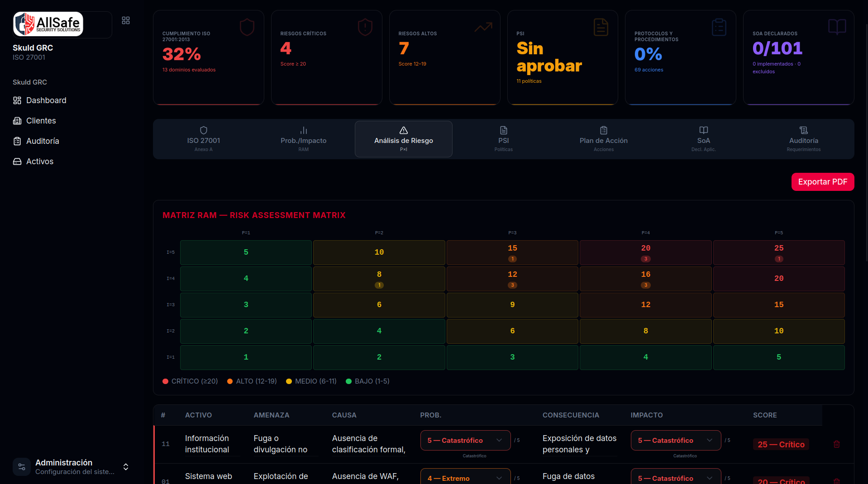
Task: Click the 25 — Crítico score badge
Action: click(x=781, y=445)
